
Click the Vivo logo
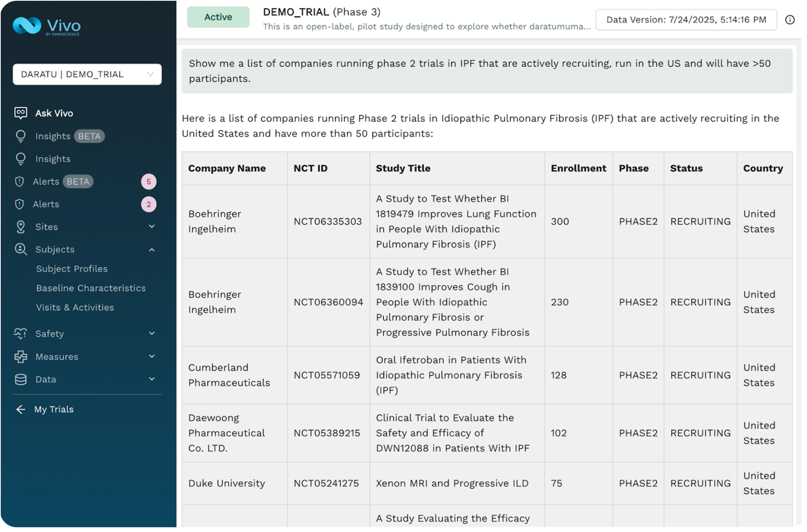point(47,26)
